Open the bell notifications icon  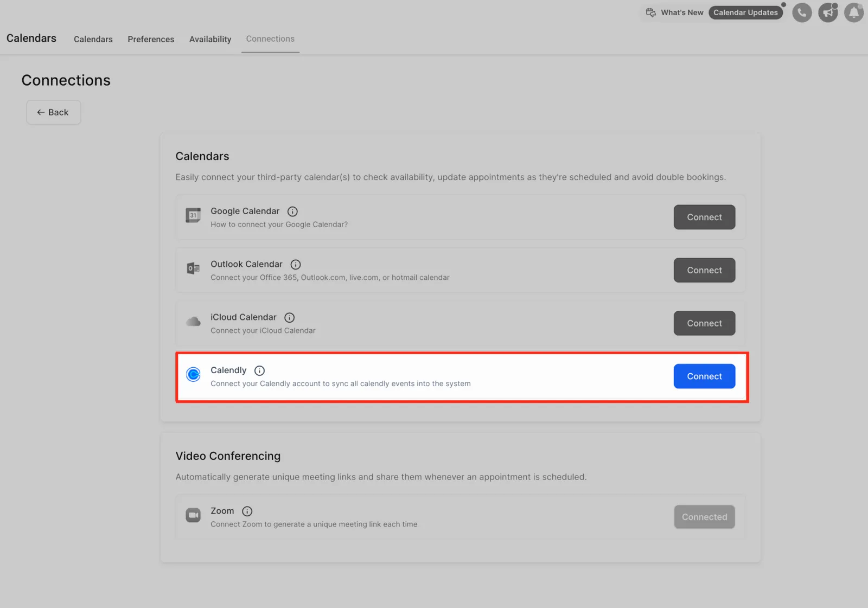point(854,12)
